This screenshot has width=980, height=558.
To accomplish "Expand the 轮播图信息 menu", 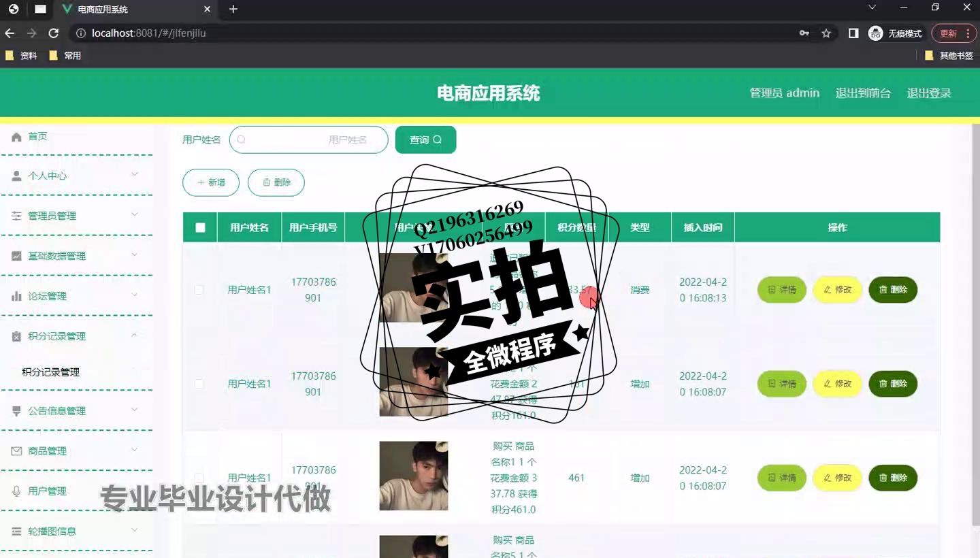I will [135, 531].
